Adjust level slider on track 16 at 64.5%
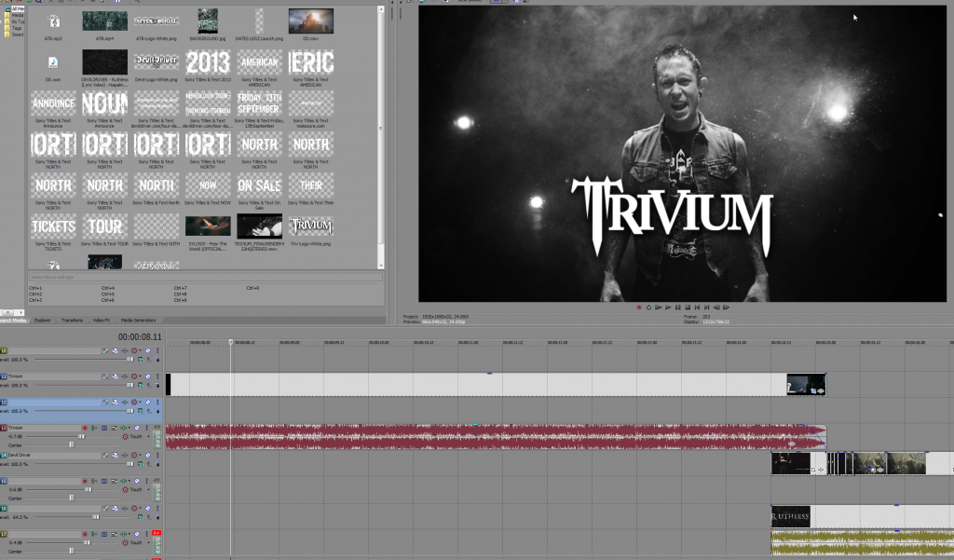Screen dimensions: 954x560 [x=96, y=517]
